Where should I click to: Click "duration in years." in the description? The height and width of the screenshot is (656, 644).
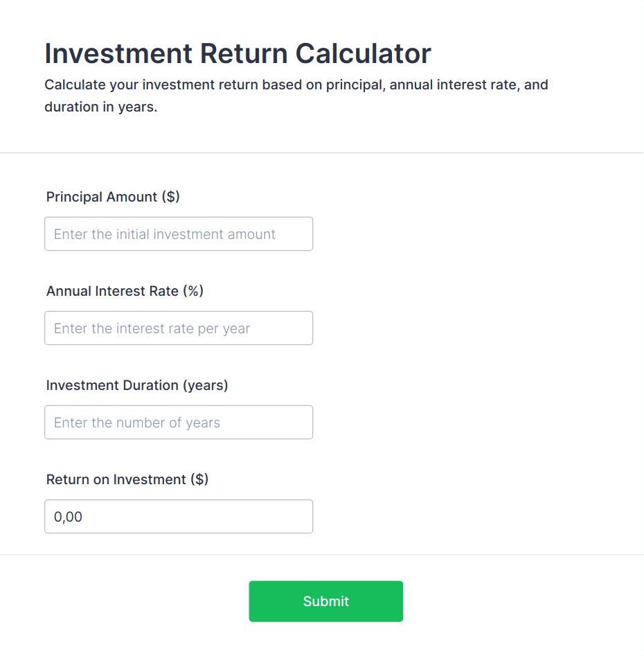tap(101, 108)
